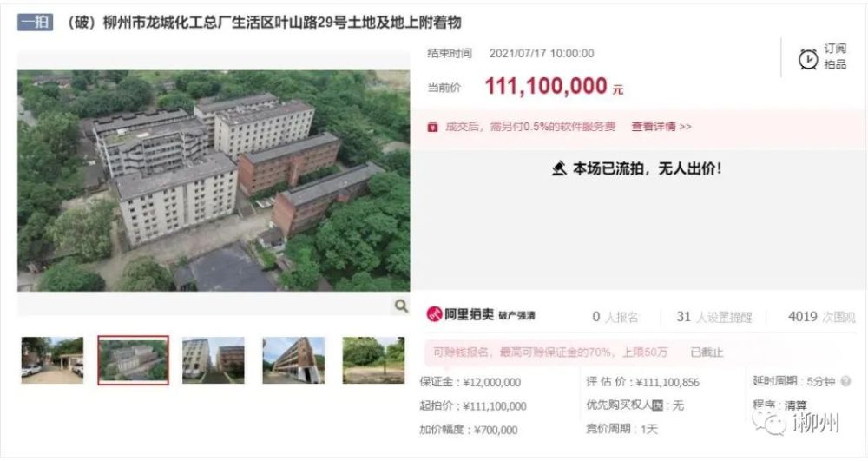Click the alarm clock subscribe icon
The image size is (868, 461).
[x=807, y=59]
